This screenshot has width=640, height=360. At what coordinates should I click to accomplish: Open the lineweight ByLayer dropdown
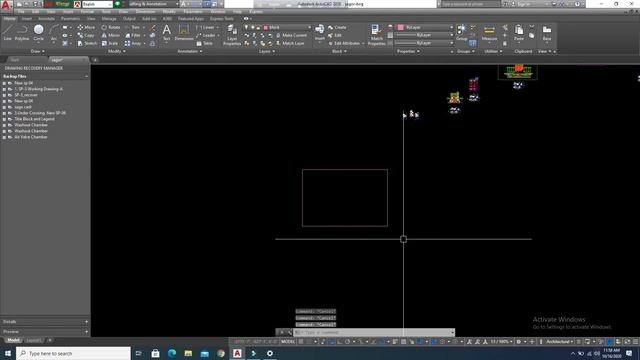pyautogui.click(x=425, y=35)
